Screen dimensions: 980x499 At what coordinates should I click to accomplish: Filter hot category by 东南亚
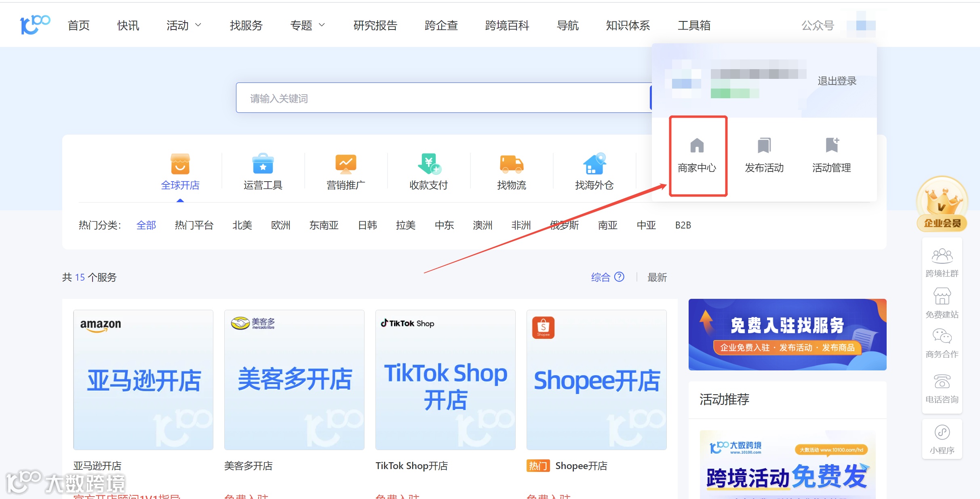point(324,225)
